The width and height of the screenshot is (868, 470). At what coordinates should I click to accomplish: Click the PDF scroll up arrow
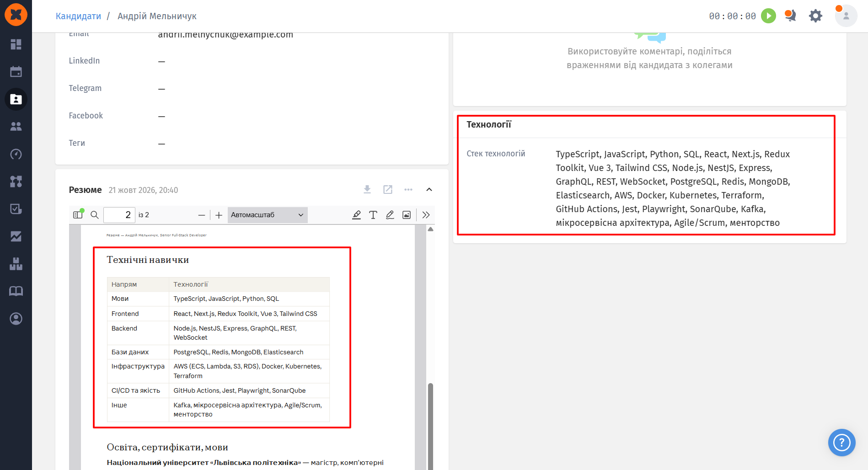click(430, 229)
